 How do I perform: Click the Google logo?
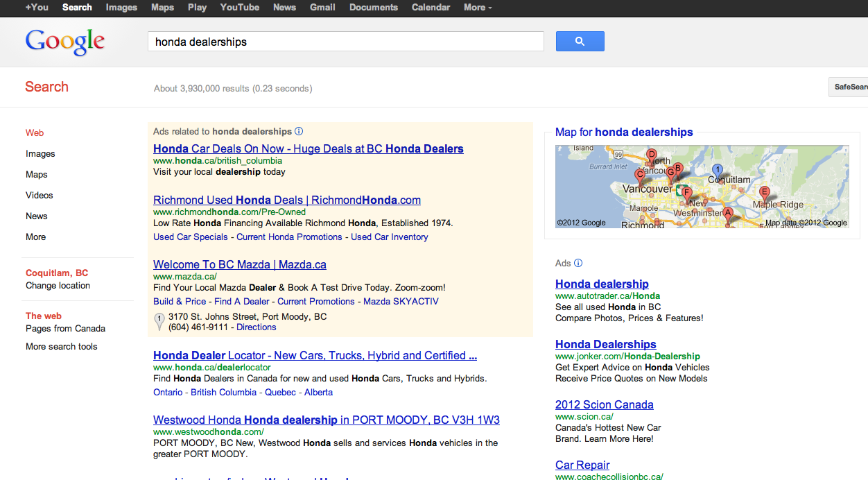click(x=65, y=42)
